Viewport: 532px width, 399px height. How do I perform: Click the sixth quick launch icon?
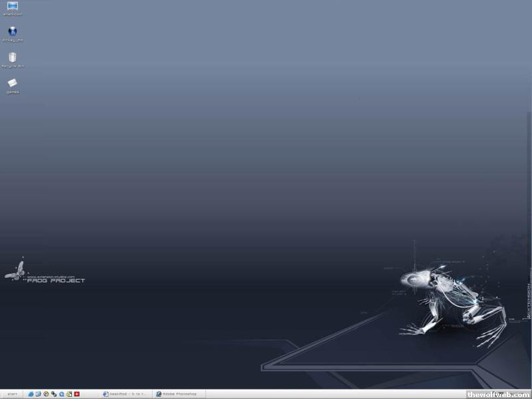(x=69, y=394)
